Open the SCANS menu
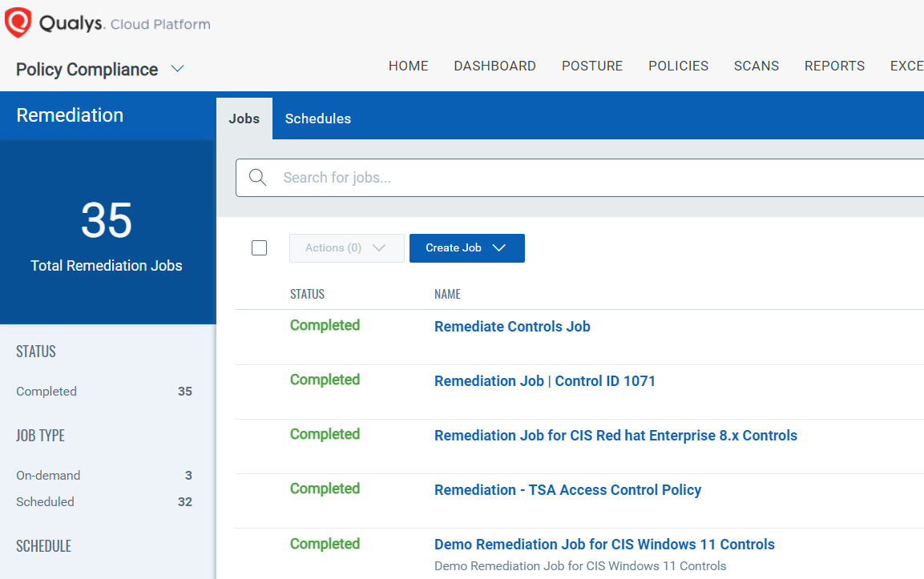This screenshot has width=924, height=579. click(756, 66)
